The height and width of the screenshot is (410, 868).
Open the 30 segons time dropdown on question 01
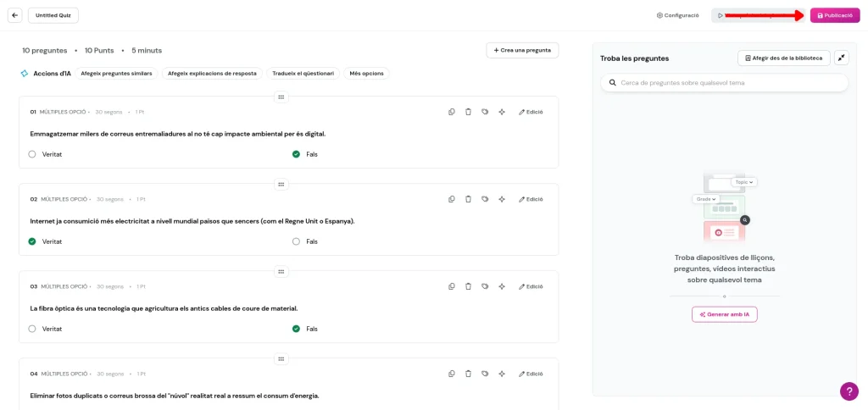(x=108, y=112)
